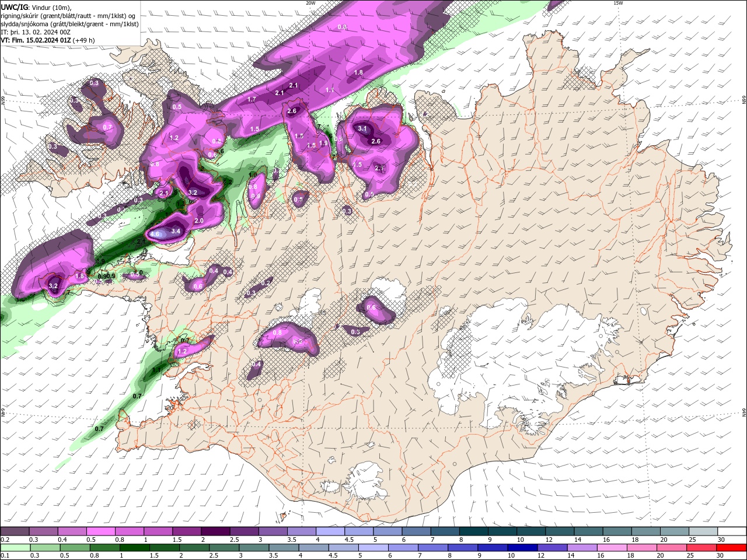Image resolution: width=747 pixels, height=560 pixels.
Task: Select the lavender 14 swatch on lower colour bar
Action: click(x=582, y=548)
